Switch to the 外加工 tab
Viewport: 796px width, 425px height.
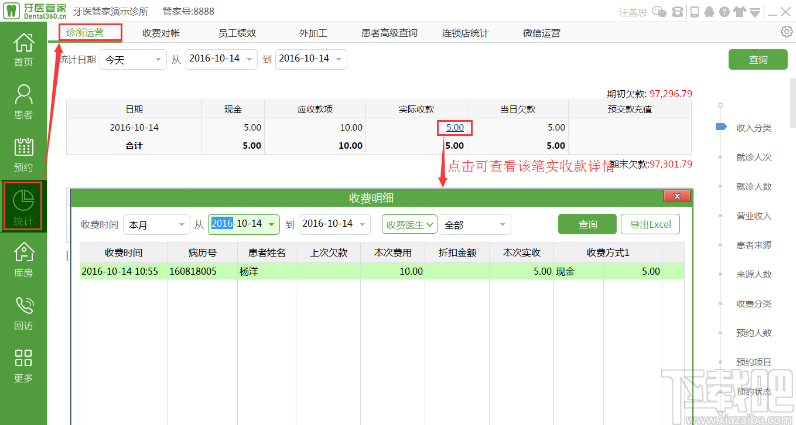coord(313,34)
